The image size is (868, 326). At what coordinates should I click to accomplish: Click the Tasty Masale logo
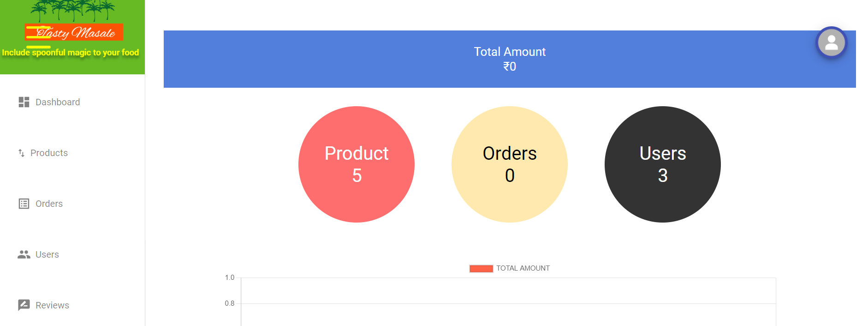(x=74, y=32)
